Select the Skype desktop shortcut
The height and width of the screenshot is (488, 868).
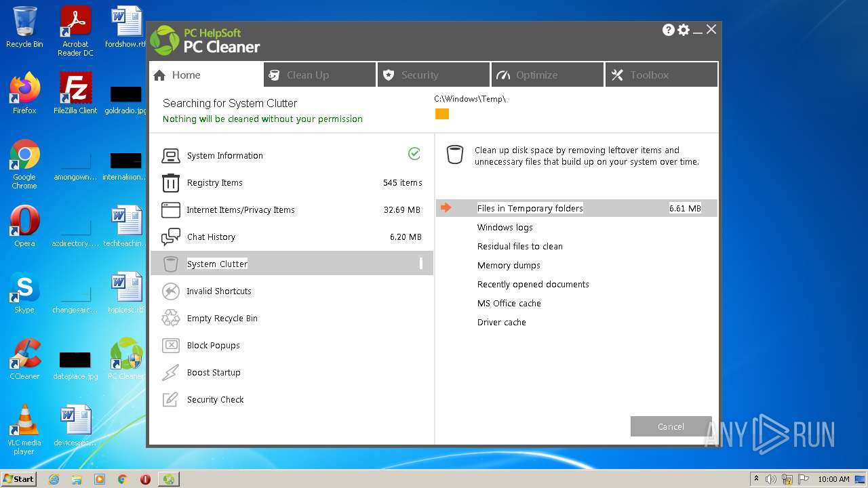coord(24,292)
